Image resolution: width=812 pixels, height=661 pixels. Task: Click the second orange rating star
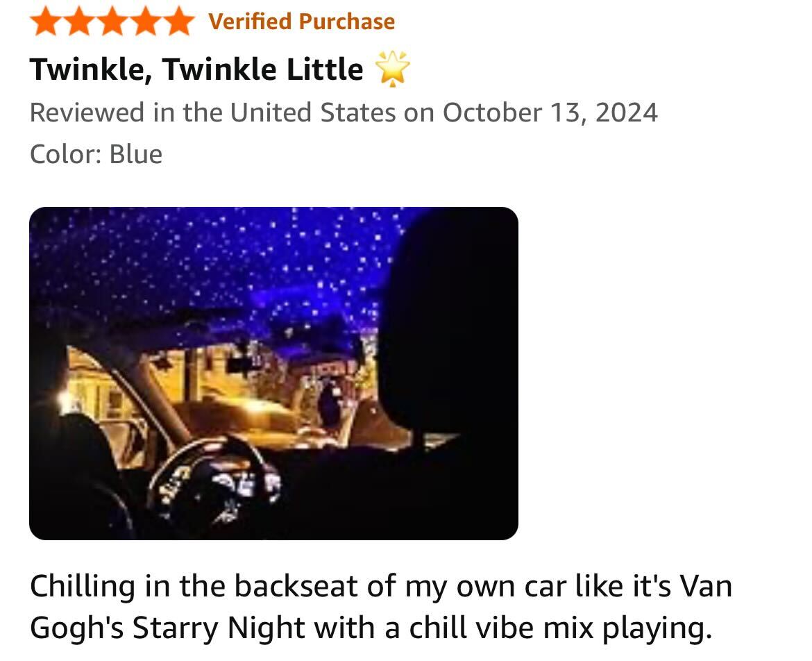coord(78,22)
